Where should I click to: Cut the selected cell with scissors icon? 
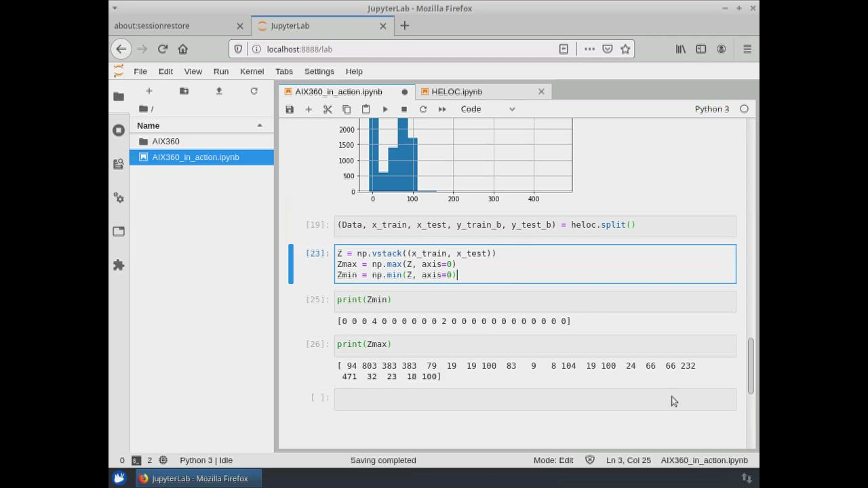[x=328, y=109]
